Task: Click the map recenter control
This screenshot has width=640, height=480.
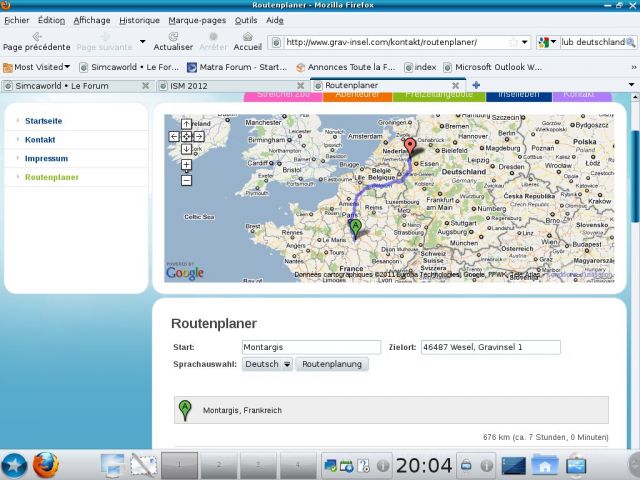Action: click(187, 136)
